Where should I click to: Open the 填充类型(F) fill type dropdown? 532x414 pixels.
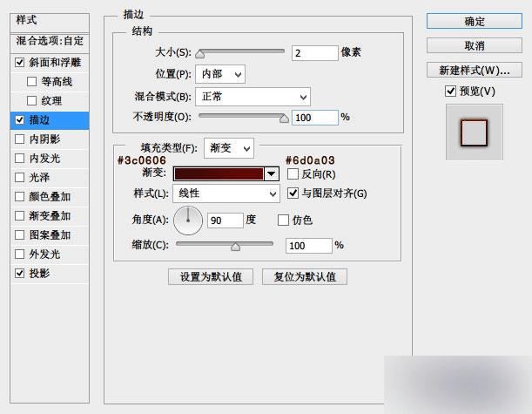[x=229, y=148]
